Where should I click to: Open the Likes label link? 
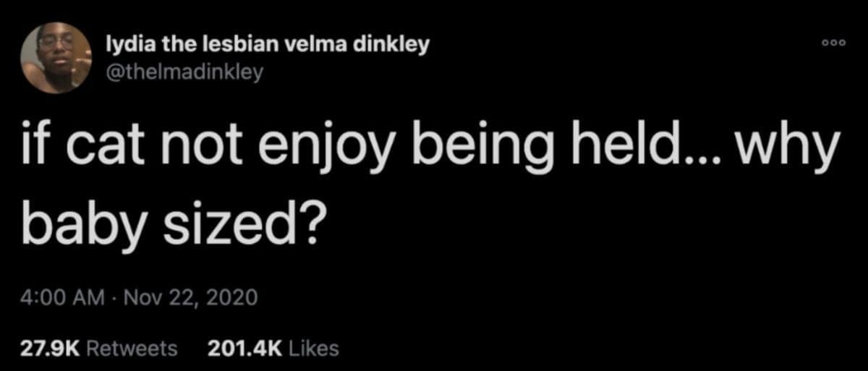(314, 349)
